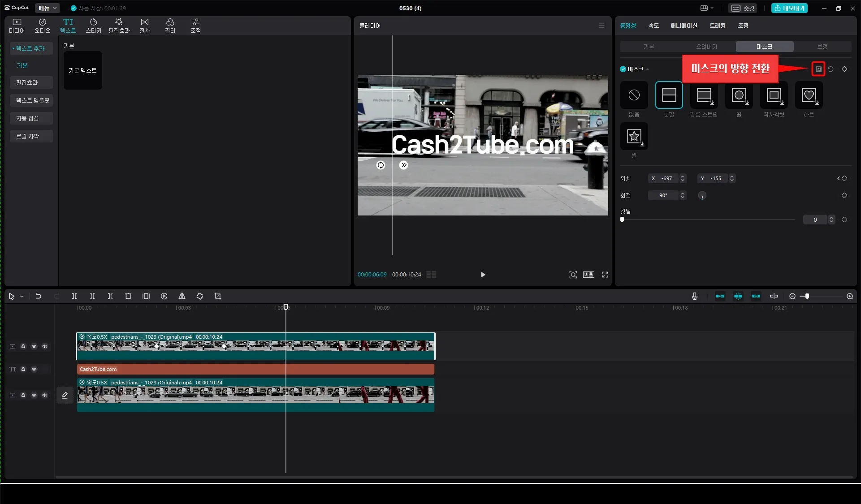Choose the circle mask shape
This screenshot has width=861, height=504.
point(739,95)
